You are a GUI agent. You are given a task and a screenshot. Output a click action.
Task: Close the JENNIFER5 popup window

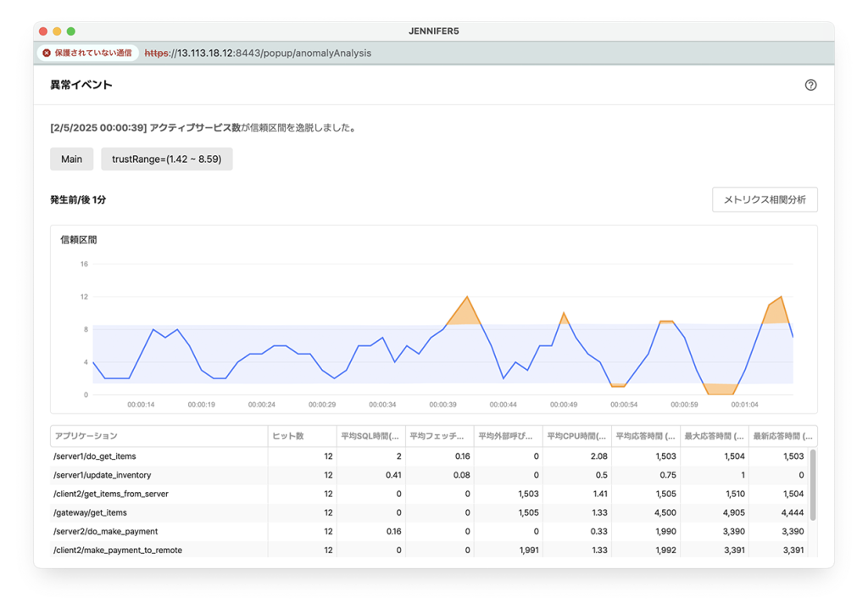coord(44,31)
